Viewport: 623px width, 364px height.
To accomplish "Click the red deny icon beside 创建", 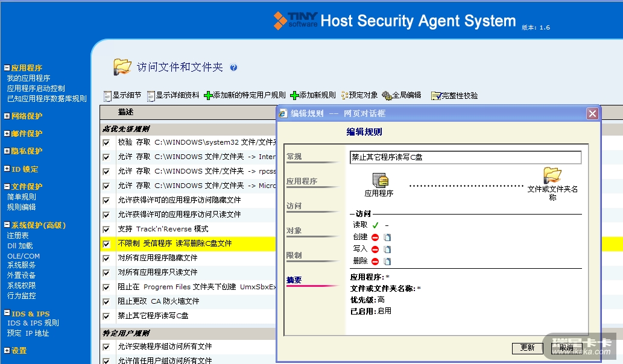I will [x=375, y=237].
